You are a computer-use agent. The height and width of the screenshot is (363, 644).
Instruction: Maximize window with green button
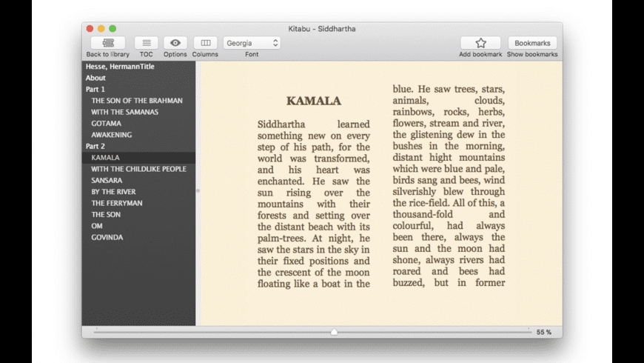(x=113, y=28)
